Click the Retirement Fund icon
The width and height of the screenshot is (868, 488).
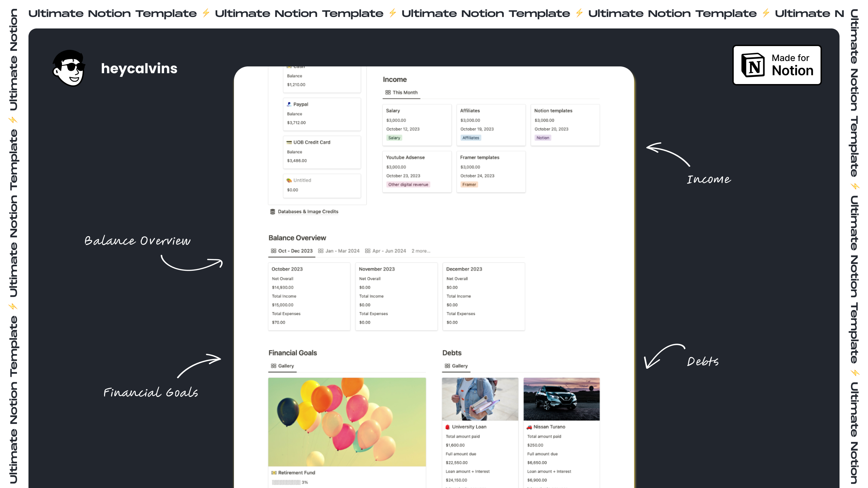click(x=274, y=473)
